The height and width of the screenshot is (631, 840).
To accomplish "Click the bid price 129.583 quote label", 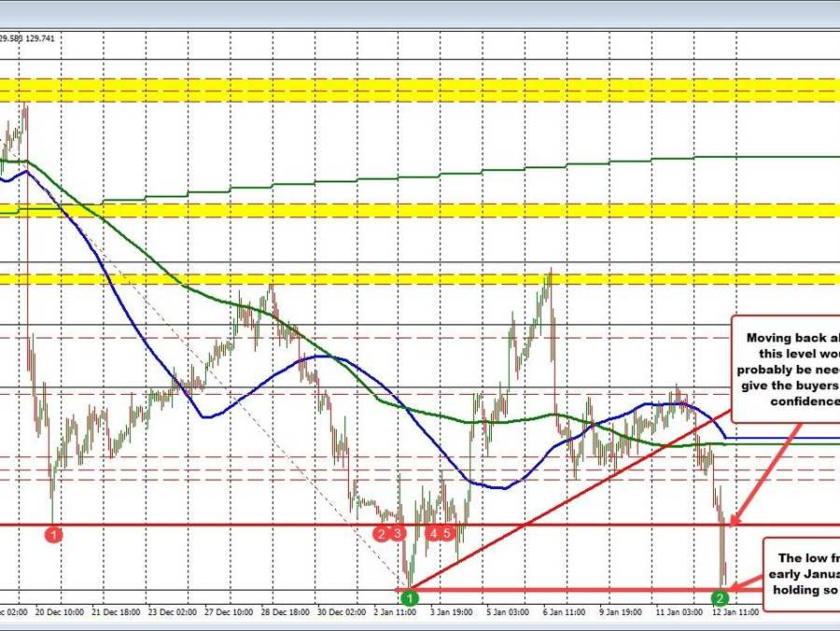I will [11, 38].
